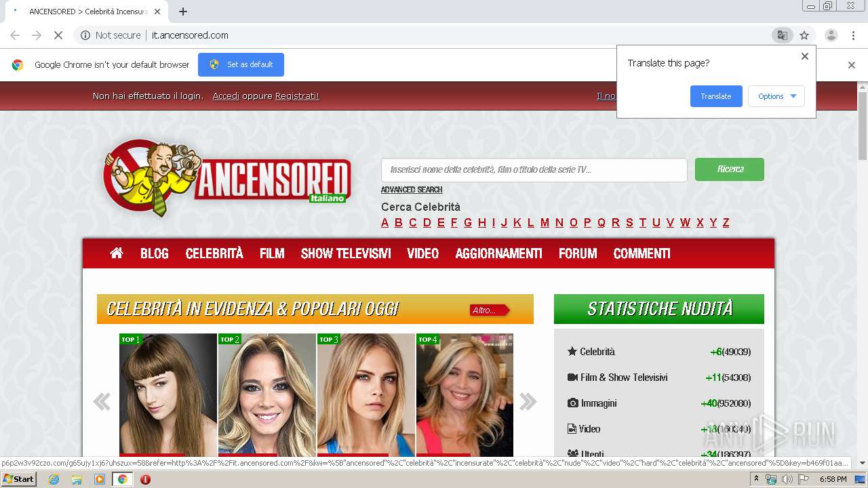Image resolution: width=868 pixels, height=488 pixels.
Task: Open the Chrome profile avatar icon
Action: click(831, 35)
